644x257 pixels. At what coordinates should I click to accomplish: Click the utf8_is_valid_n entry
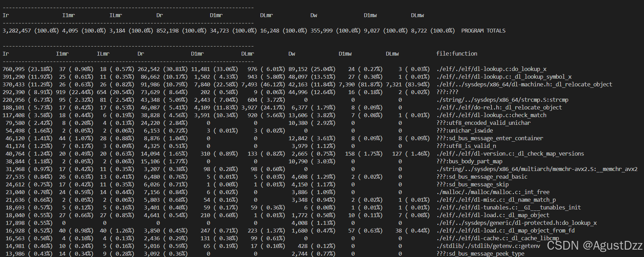coord(466,146)
